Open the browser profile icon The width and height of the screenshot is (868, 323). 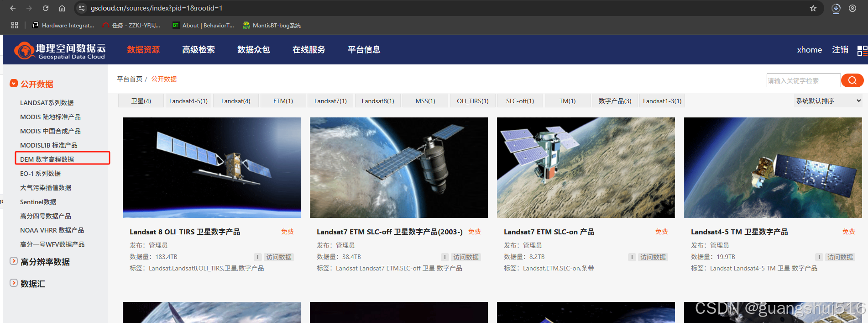(x=852, y=8)
